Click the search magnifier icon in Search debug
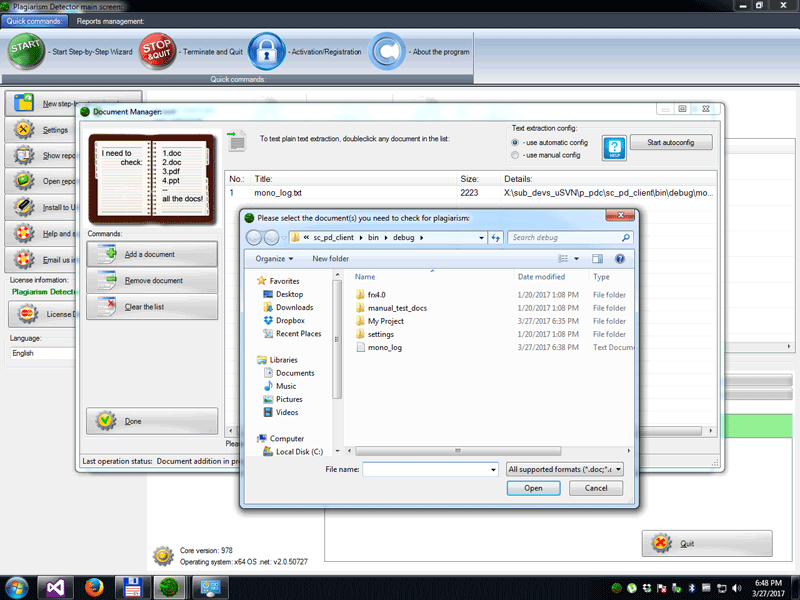This screenshot has width=800, height=600. pos(626,238)
